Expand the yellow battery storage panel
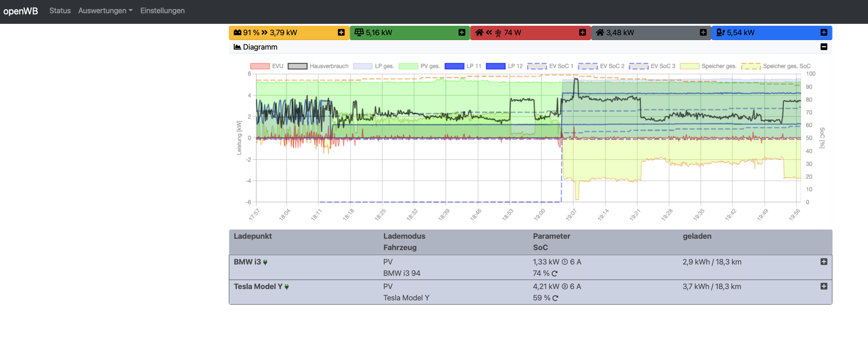The image size is (868, 339). 341,33
